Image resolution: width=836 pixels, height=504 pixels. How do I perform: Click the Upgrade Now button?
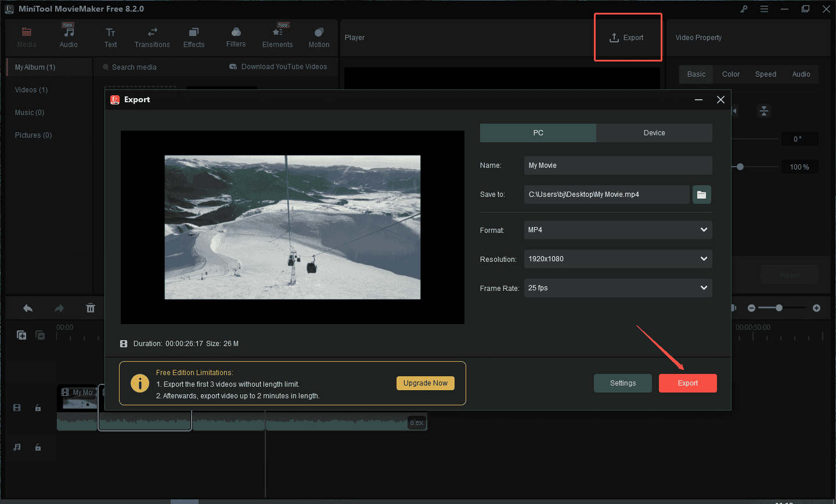click(x=426, y=383)
